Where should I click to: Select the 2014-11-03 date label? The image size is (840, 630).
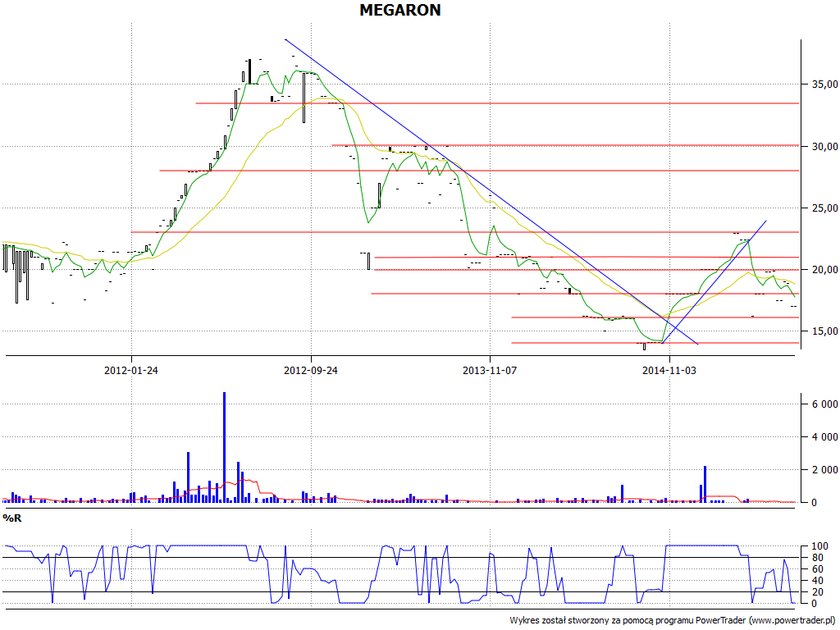coord(669,370)
